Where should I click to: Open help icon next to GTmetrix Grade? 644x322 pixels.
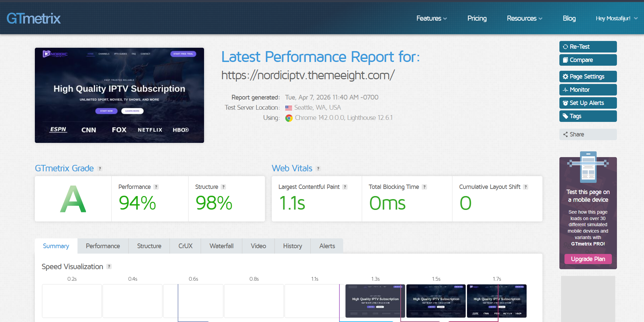click(x=100, y=169)
